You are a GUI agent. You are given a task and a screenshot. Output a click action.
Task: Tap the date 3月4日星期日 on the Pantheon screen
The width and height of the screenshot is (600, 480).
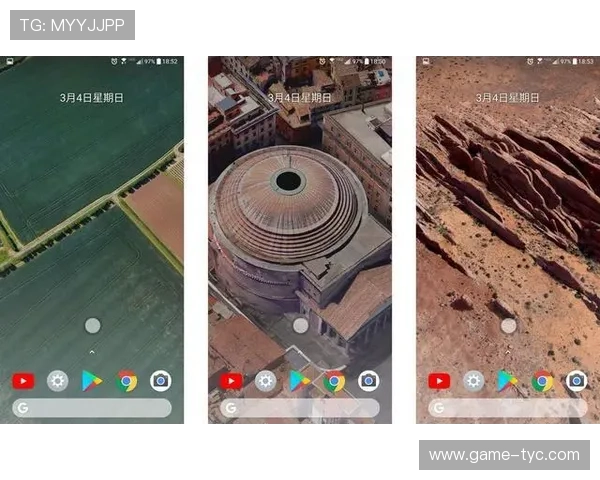(300, 98)
